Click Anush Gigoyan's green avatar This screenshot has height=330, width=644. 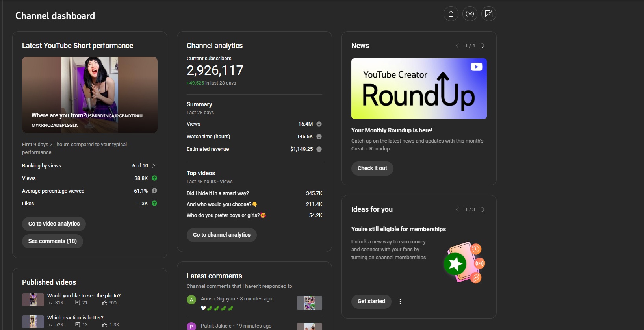(x=191, y=300)
